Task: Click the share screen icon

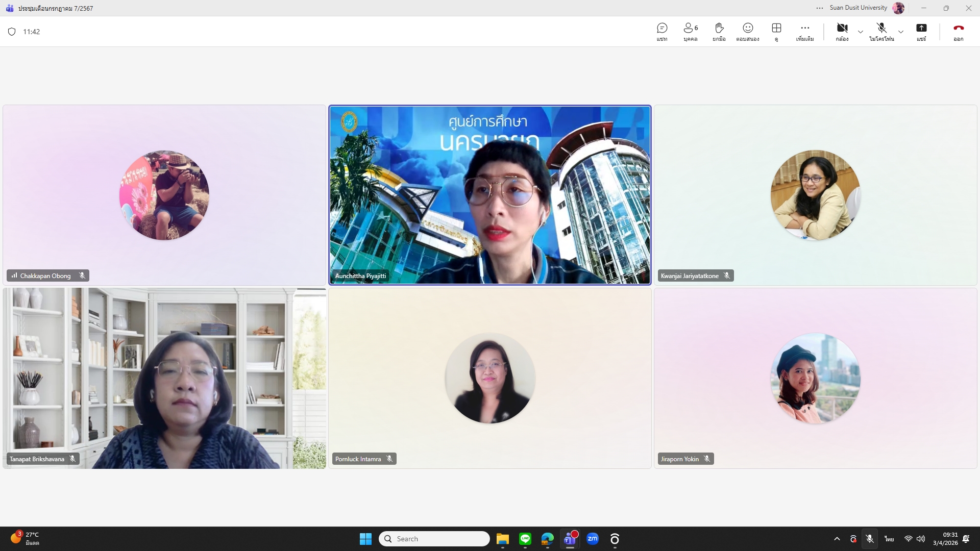Action: pos(921,32)
